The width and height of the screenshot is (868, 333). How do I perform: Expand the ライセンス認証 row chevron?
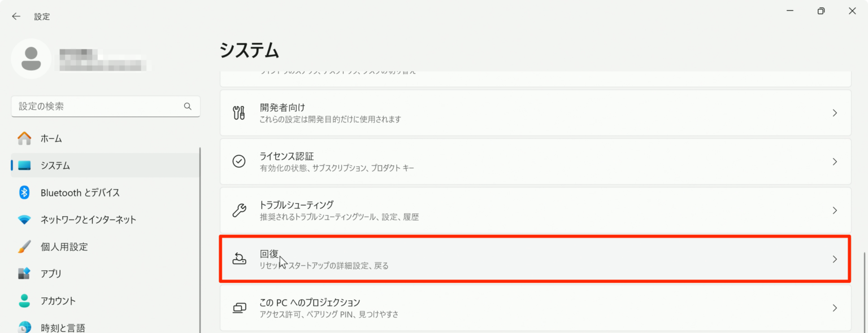[x=835, y=161]
